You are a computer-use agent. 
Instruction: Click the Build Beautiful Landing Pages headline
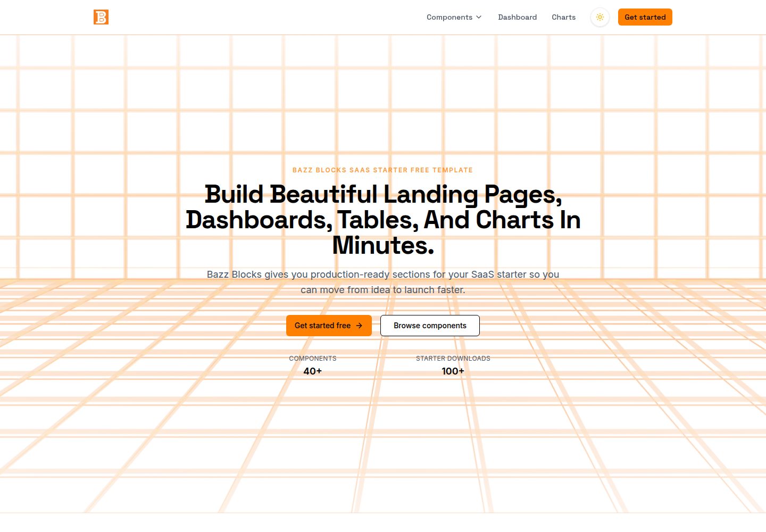(383, 220)
